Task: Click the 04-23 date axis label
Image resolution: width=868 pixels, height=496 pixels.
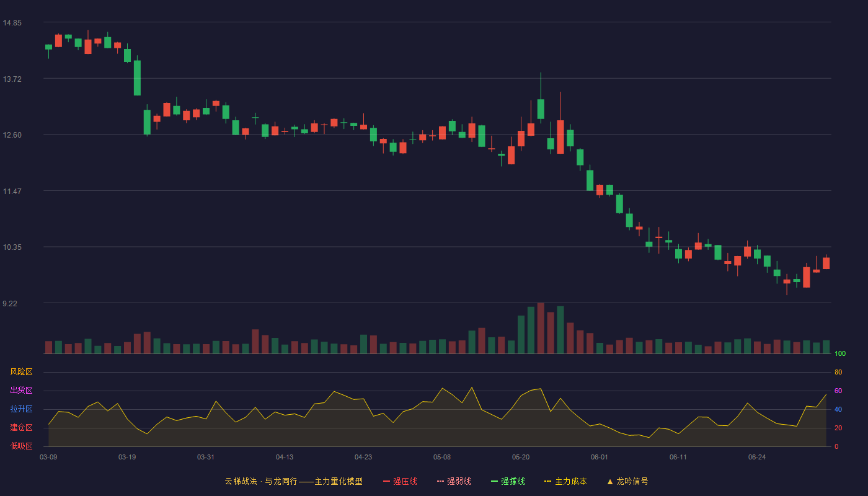Action: (x=363, y=457)
